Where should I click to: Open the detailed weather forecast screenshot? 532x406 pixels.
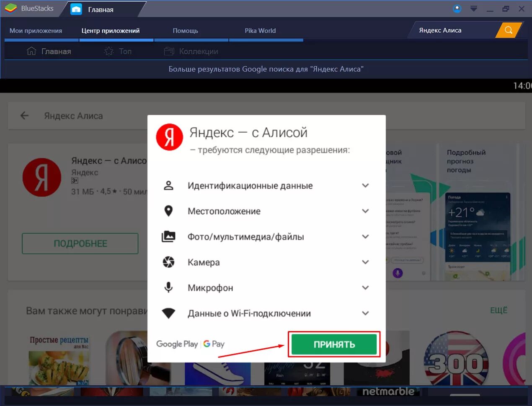[478, 213]
